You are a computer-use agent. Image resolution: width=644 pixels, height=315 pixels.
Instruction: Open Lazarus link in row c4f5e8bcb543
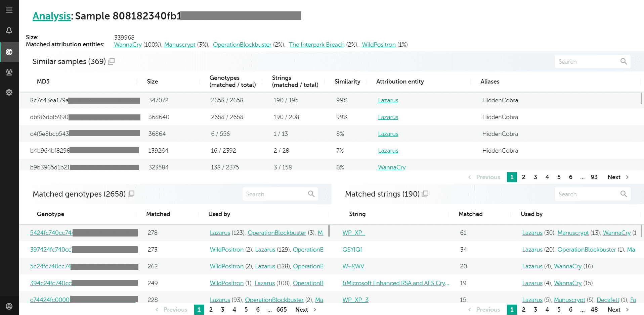pyautogui.click(x=388, y=134)
